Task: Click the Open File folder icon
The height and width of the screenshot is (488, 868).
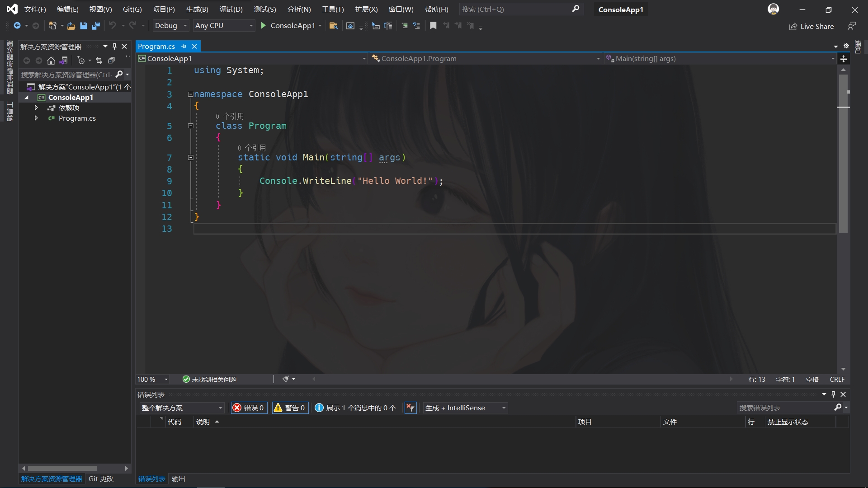Action: (x=71, y=26)
